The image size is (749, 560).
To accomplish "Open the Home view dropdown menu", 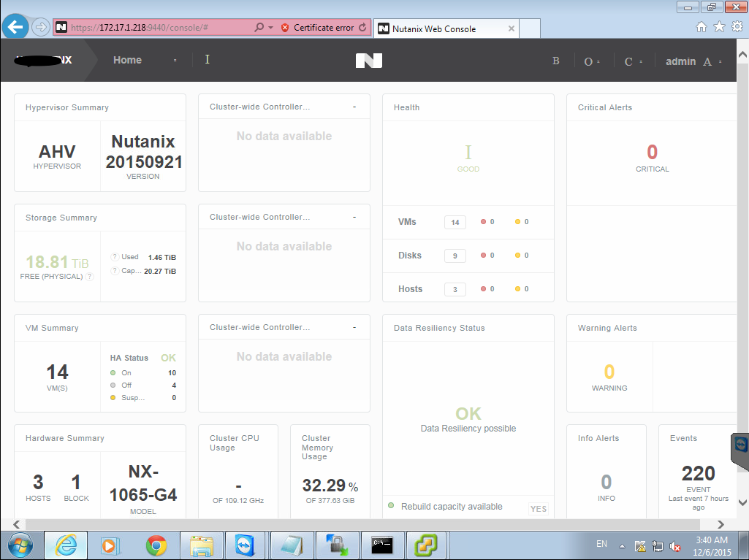I will pyautogui.click(x=143, y=60).
